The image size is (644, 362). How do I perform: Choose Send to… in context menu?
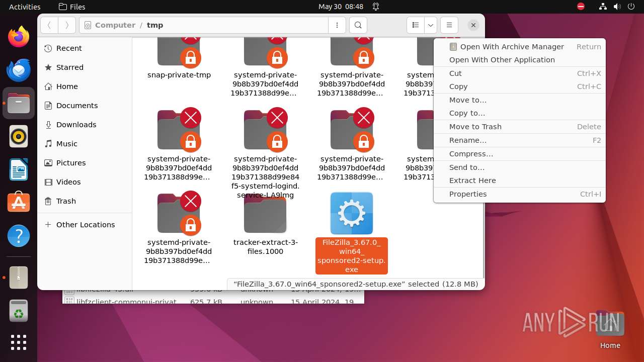[x=519, y=167]
